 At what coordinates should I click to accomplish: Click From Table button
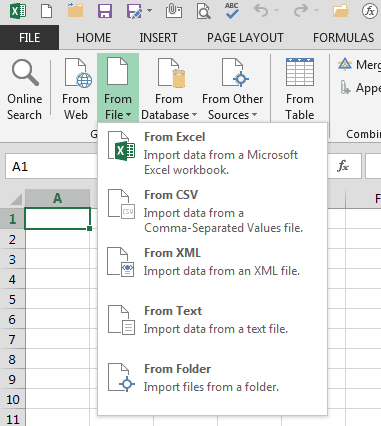click(300, 89)
